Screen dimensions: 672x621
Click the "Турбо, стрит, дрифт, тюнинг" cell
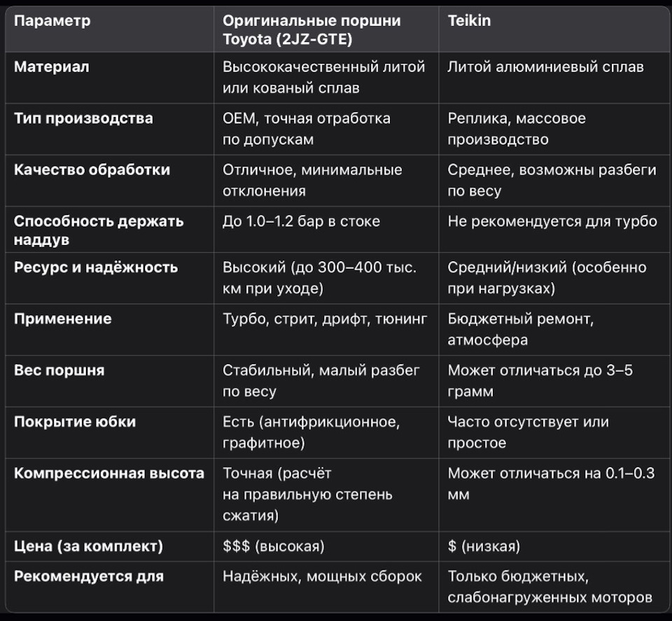(x=324, y=319)
